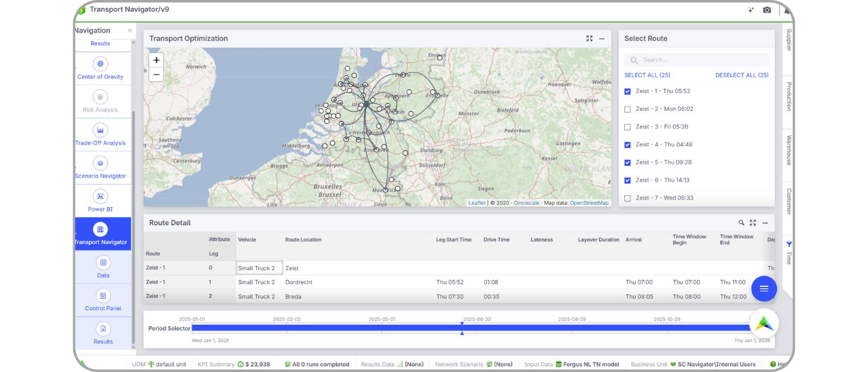
Task: Click the camera icon in the title bar
Action: [x=767, y=9]
